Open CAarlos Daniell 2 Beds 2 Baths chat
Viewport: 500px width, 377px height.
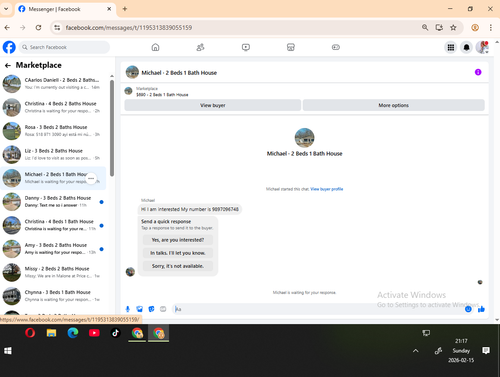click(53, 83)
